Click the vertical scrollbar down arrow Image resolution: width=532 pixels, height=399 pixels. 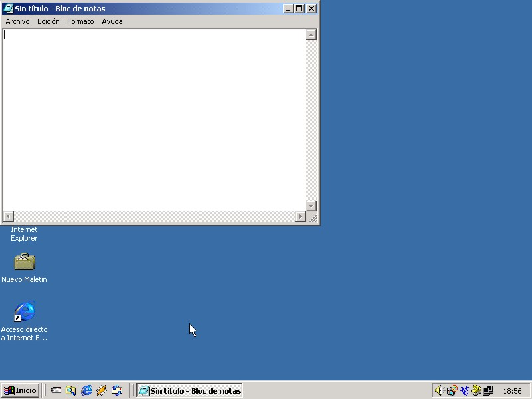(x=311, y=206)
